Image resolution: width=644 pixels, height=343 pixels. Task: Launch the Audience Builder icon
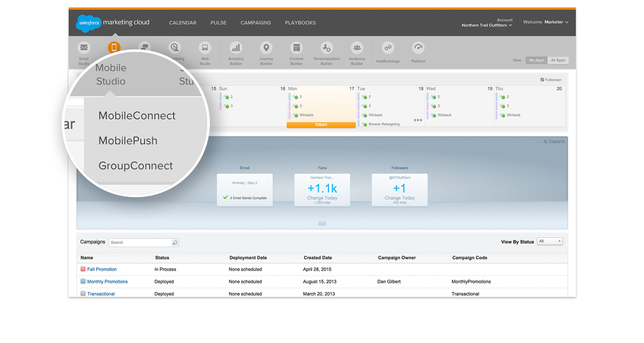357,47
